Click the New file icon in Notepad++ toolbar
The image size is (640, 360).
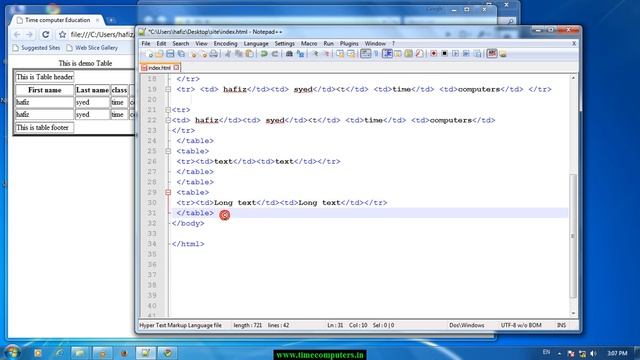pyautogui.click(x=149, y=54)
